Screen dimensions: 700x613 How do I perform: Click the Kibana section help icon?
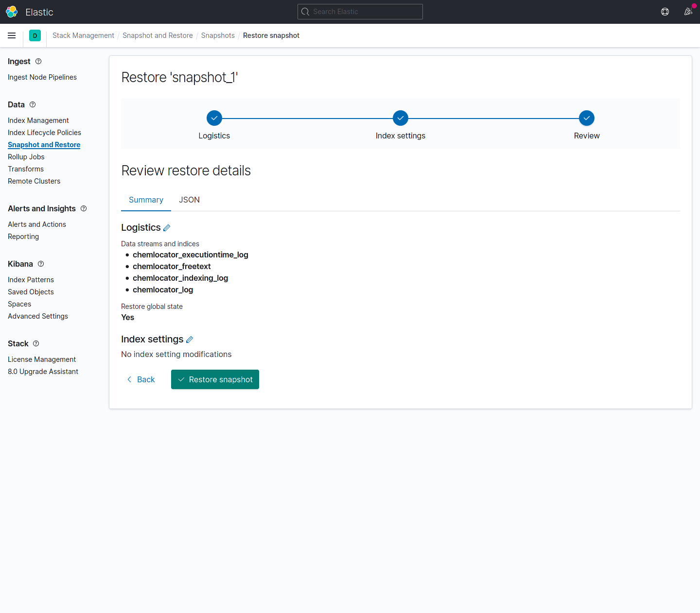click(41, 264)
